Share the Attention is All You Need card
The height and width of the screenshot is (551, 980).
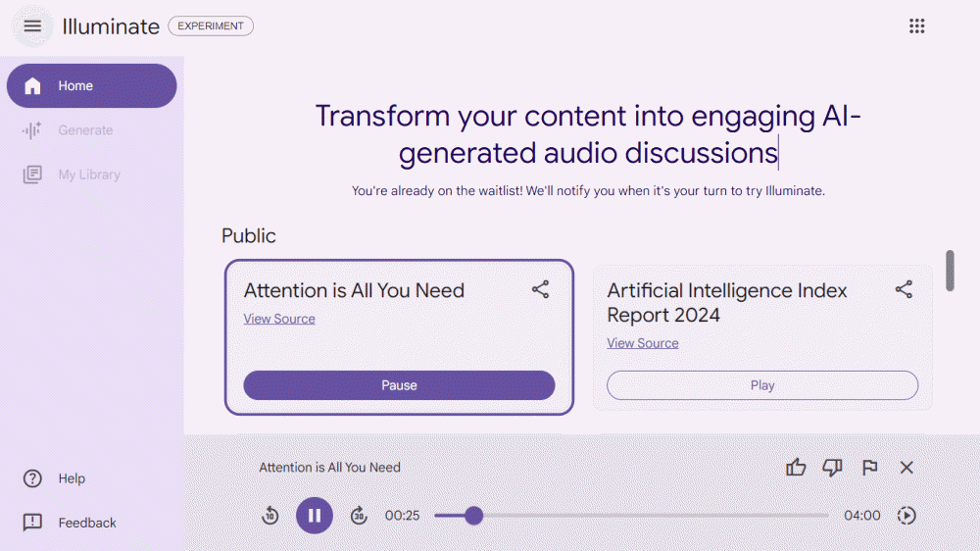540,289
